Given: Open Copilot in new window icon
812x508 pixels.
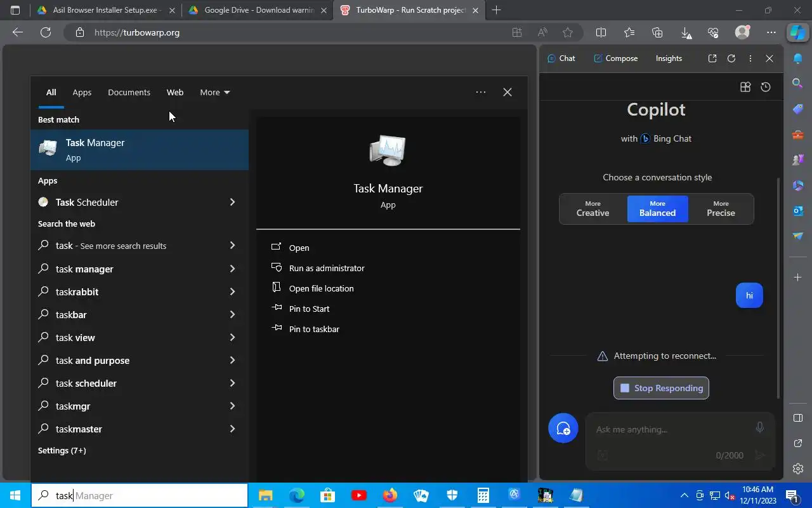Looking at the screenshot, I should coord(712,58).
